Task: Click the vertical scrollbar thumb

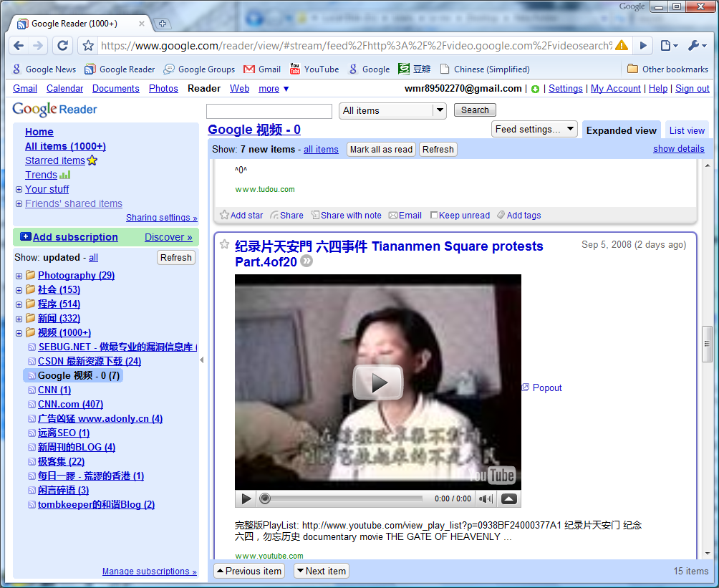Action: coord(707,344)
